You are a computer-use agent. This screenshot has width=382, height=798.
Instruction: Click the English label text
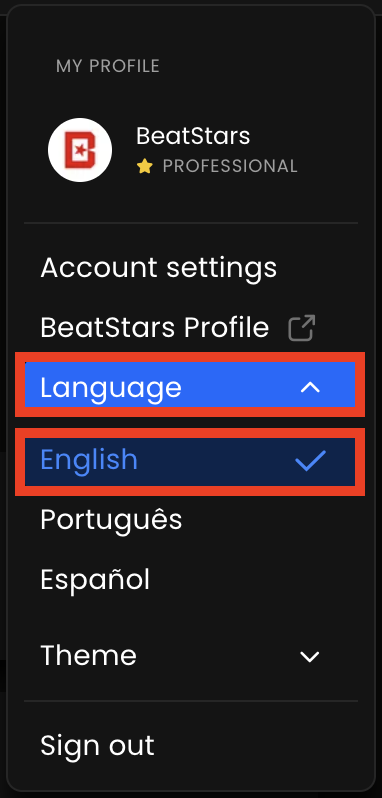(x=89, y=461)
